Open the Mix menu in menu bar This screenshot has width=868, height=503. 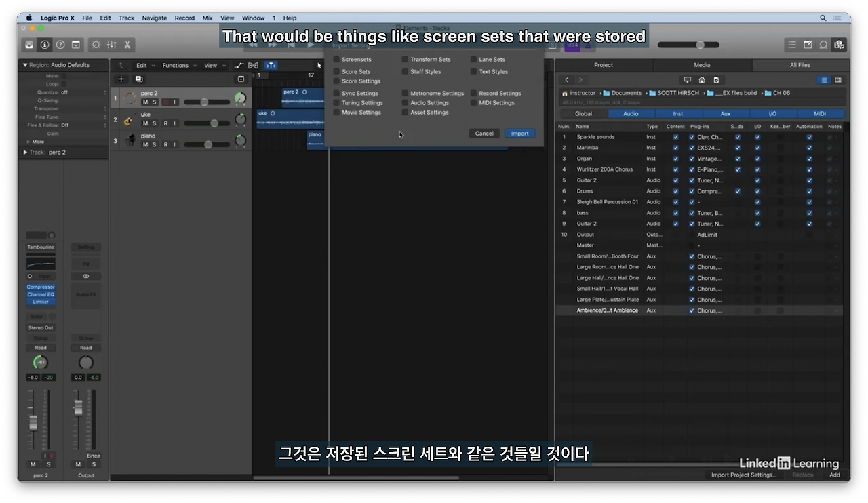208,18
